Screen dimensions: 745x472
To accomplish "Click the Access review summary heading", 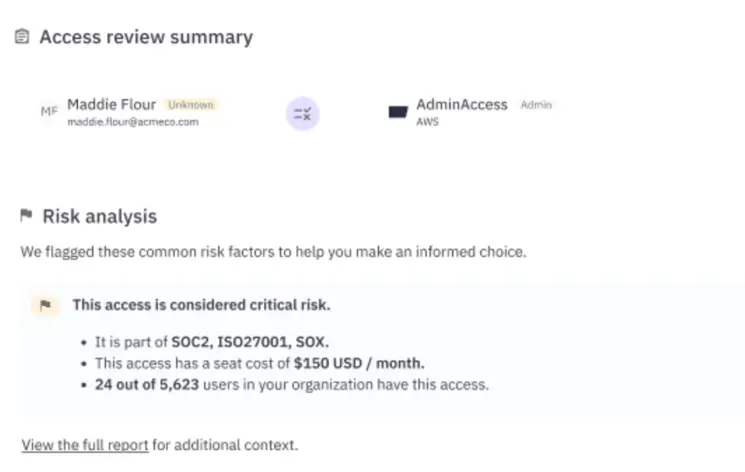I will [x=146, y=37].
